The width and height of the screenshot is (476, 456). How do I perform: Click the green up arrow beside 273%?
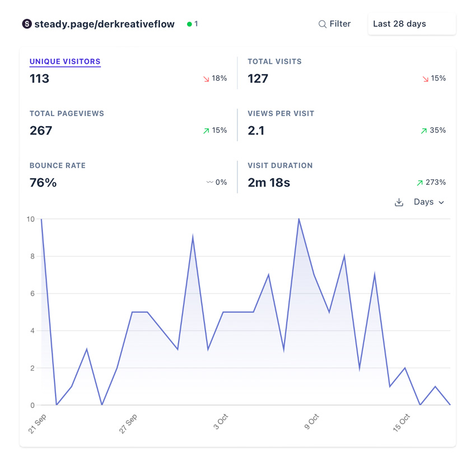pyautogui.click(x=419, y=183)
